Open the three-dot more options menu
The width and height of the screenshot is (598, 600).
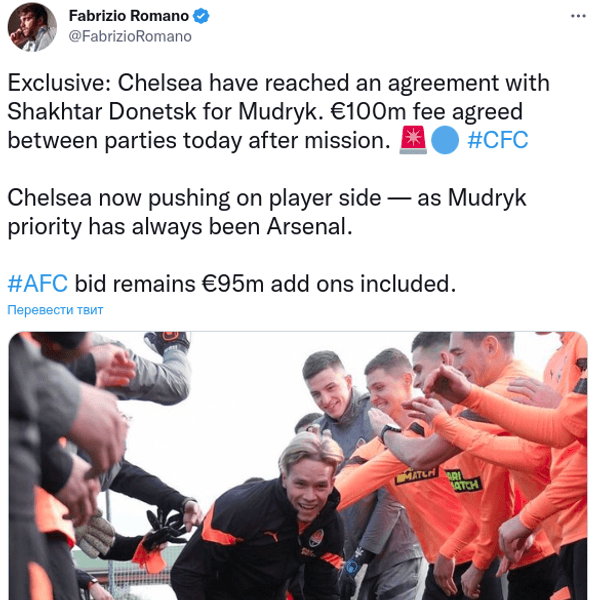point(578,16)
